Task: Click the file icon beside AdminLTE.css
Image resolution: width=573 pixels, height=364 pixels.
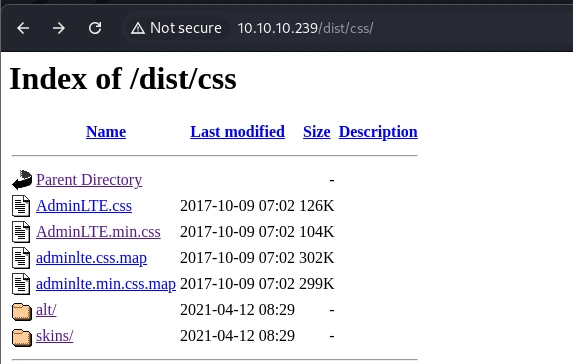Action: (x=21, y=206)
